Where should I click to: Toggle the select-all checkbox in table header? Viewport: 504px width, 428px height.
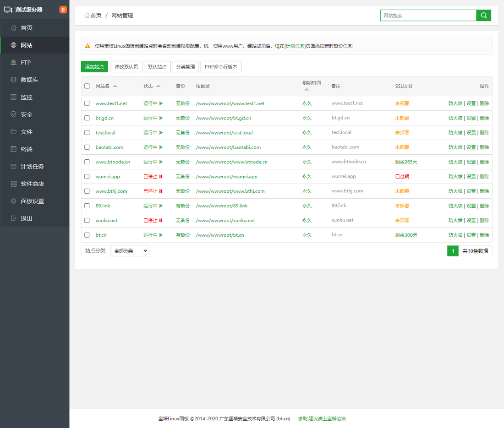pyautogui.click(x=87, y=86)
